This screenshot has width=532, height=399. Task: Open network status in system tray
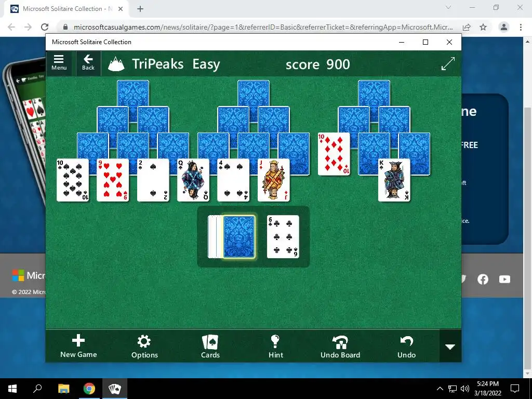pos(453,389)
